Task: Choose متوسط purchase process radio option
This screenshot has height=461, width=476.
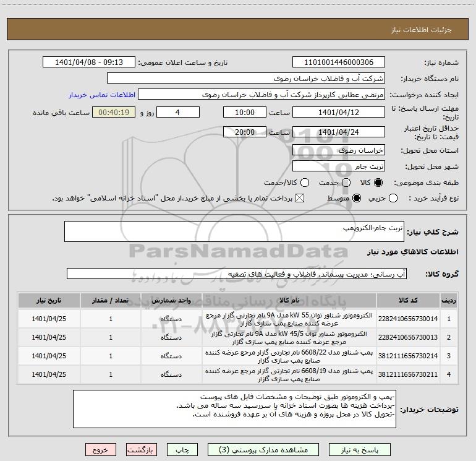Action: click(357, 198)
